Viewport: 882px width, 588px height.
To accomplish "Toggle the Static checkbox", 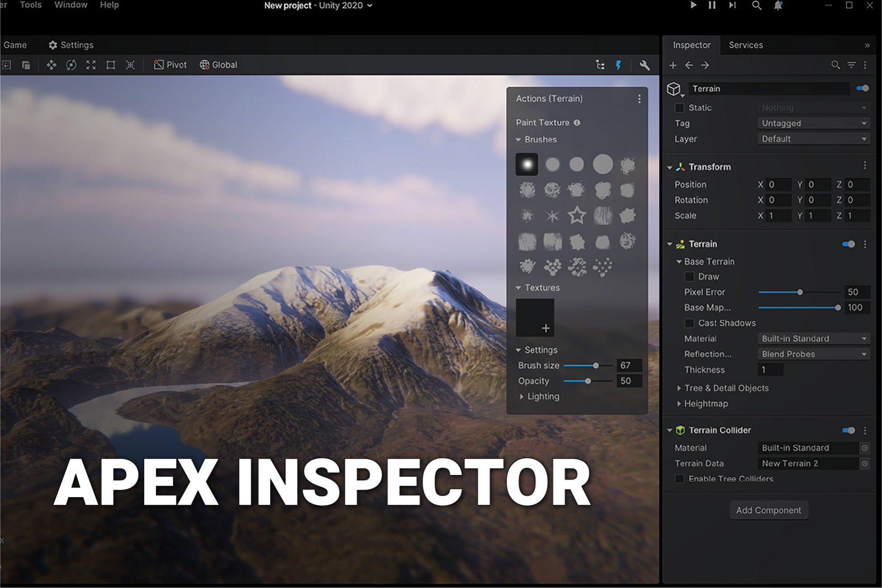I will [x=679, y=108].
